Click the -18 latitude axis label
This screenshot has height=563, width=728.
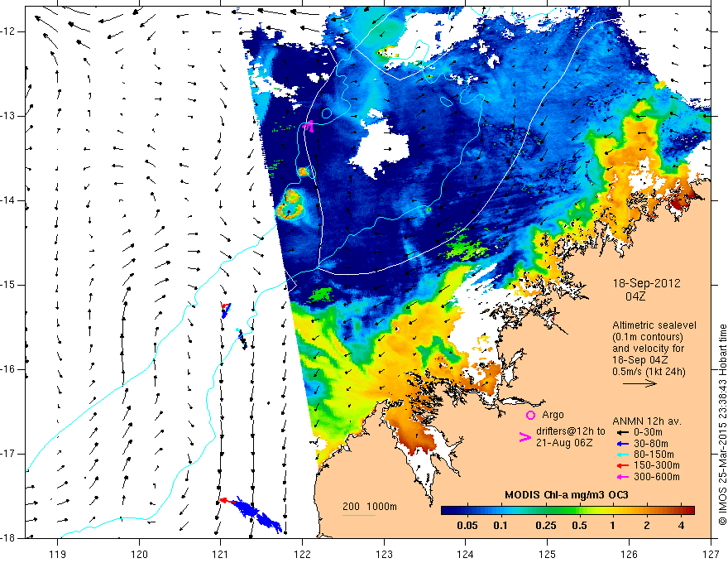pyautogui.click(x=9, y=538)
